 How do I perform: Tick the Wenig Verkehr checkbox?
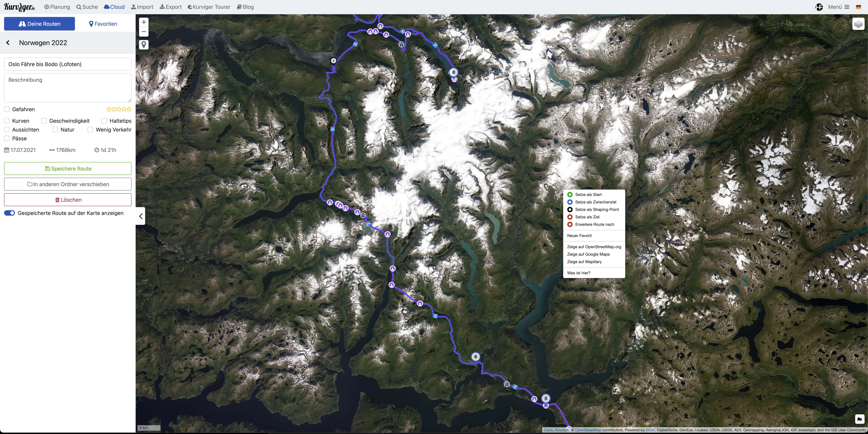(90, 129)
